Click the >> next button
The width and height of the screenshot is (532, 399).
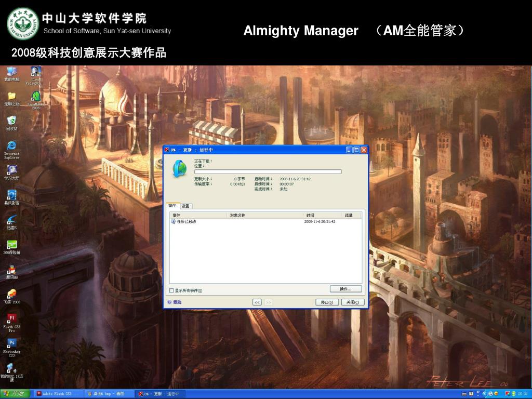[269, 302]
